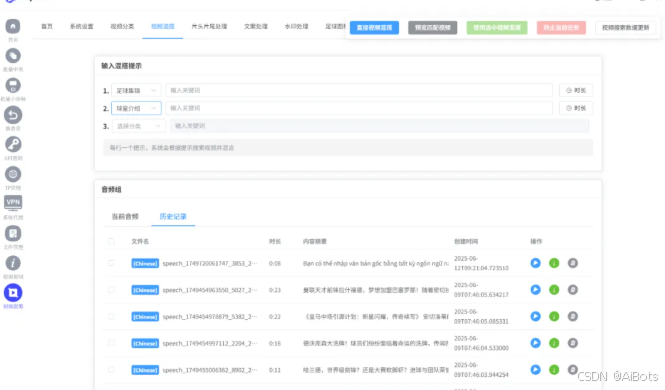Screen dimensions: 665x390
Task: Check the speech_1749454978879 row checkbox
Action: (x=111, y=316)
